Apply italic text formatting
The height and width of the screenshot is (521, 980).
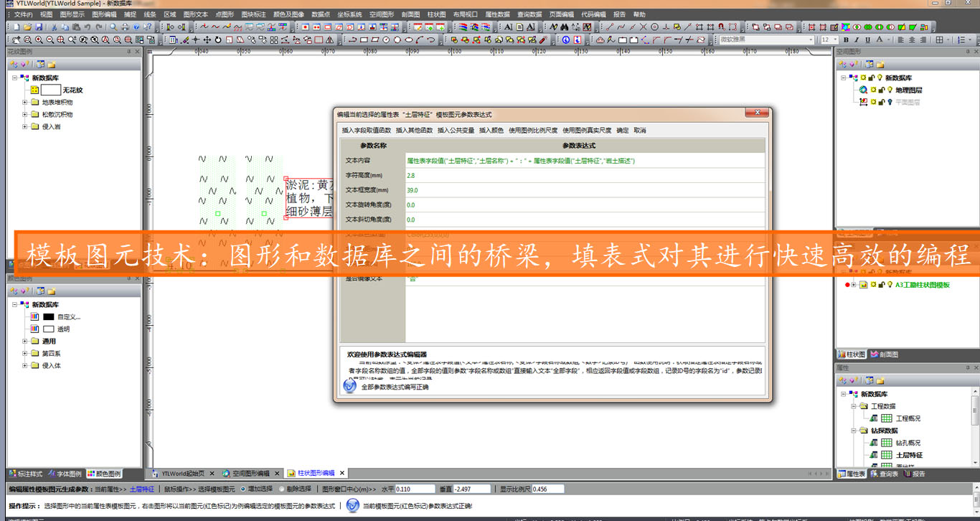coord(857,39)
